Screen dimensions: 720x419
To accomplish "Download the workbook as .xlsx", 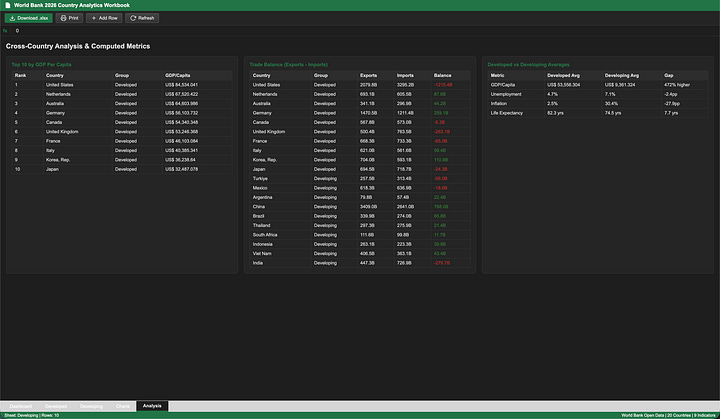I will pos(28,18).
